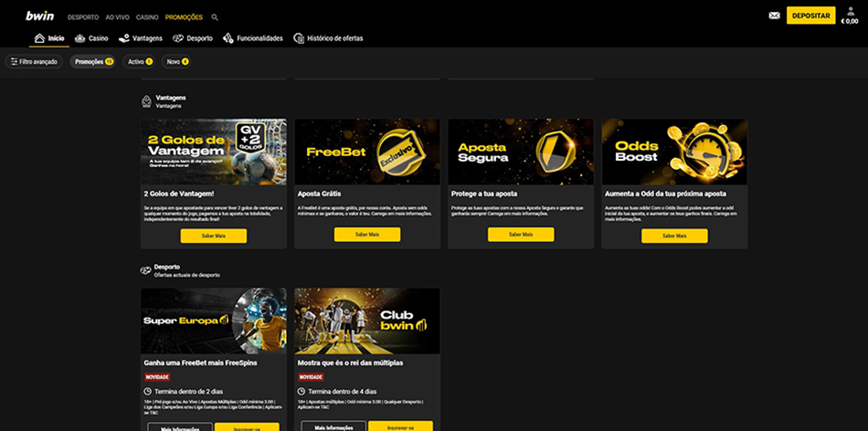Click the Depositar button
The image size is (868, 431).
[811, 16]
